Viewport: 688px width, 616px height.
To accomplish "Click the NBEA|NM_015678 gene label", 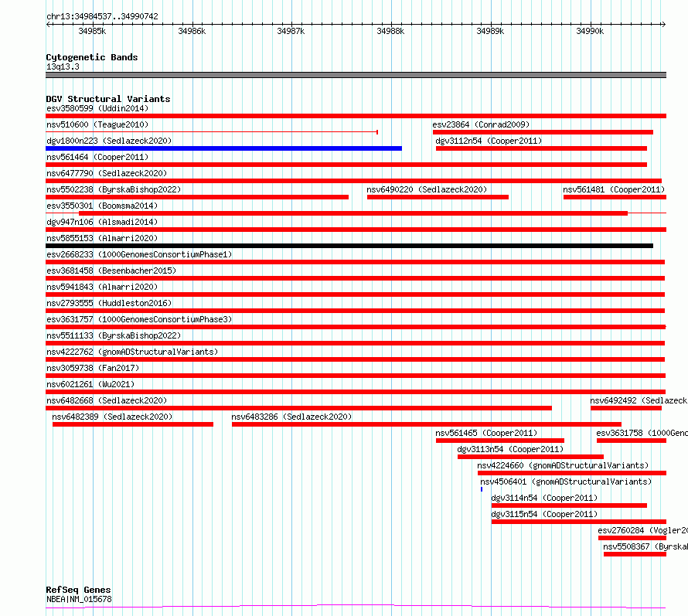I will (x=79, y=599).
